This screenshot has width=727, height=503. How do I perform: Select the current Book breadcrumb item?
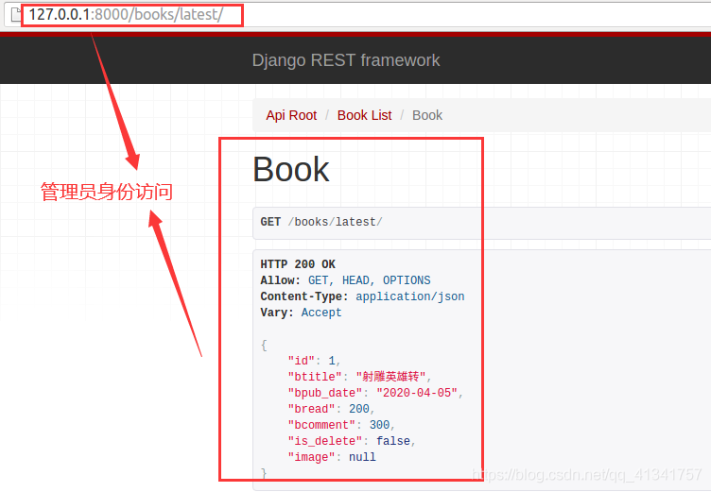(427, 115)
